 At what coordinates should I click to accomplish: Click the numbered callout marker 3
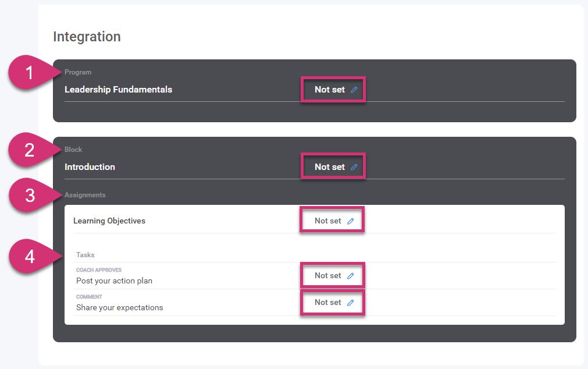(x=30, y=195)
